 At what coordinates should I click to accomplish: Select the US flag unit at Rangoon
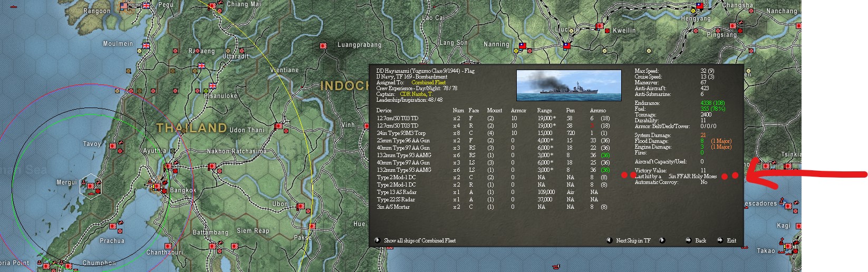pyautogui.click(x=124, y=6)
